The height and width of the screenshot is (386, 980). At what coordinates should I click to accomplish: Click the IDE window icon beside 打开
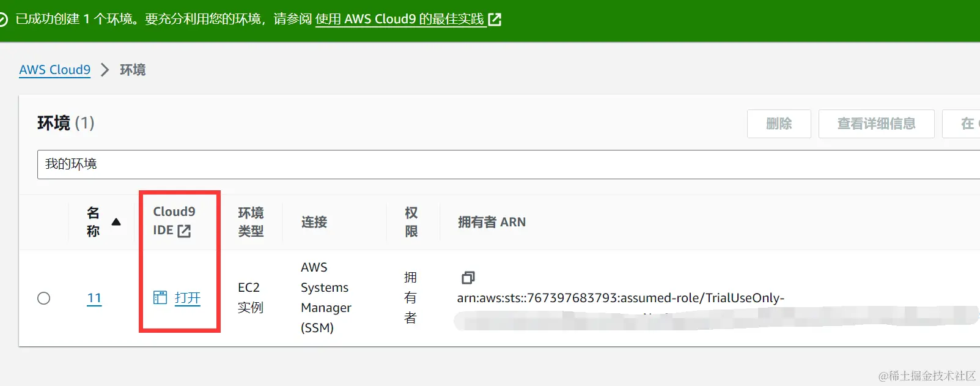tap(160, 298)
